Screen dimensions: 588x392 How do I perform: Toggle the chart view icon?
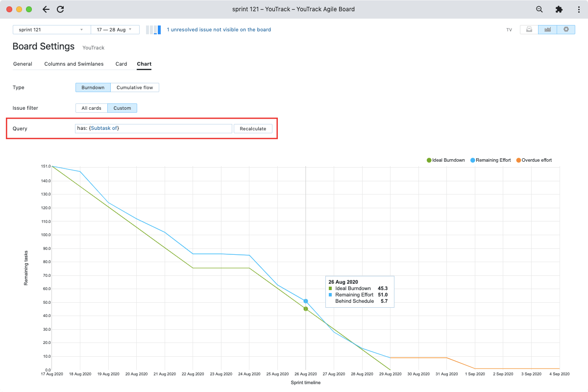click(x=547, y=29)
